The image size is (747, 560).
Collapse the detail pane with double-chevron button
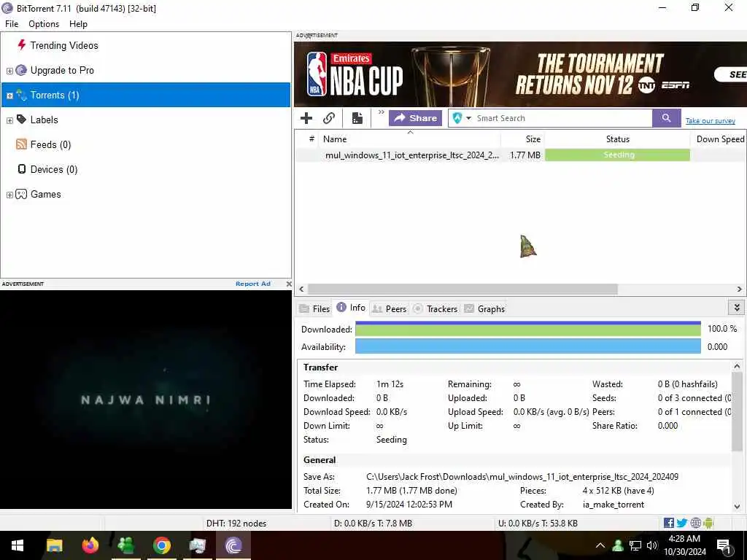coord(737,308)
